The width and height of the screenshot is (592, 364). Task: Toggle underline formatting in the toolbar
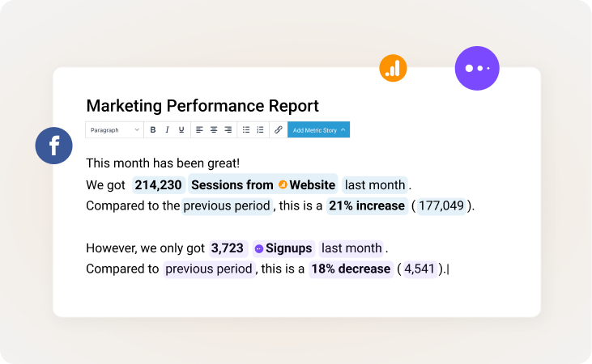coord(181,129)
